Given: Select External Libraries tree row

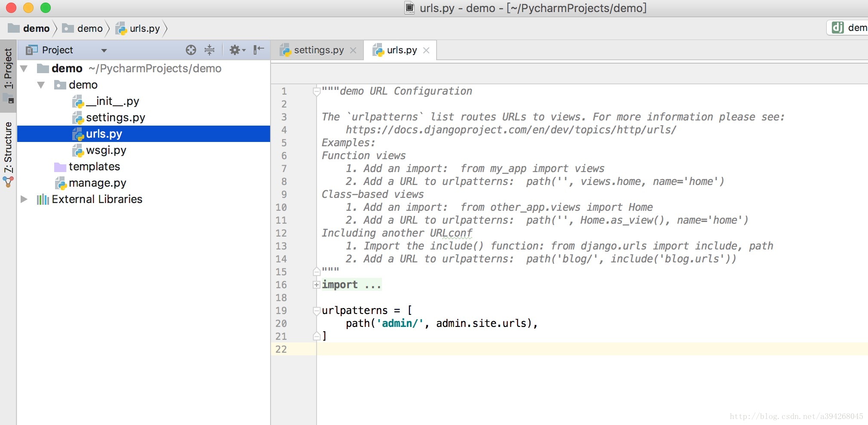Looking at the screenshot, I should pyautogui.click(x=144, y=199).
